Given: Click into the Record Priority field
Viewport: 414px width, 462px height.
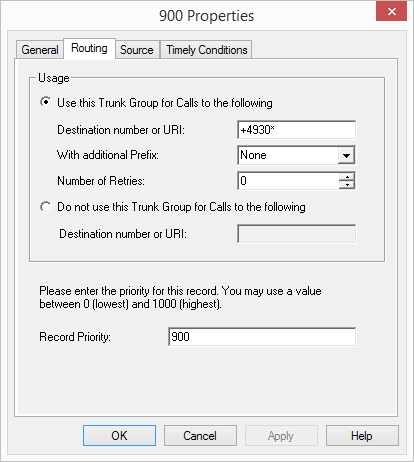Looking at the screenshot, I should 262,337.
